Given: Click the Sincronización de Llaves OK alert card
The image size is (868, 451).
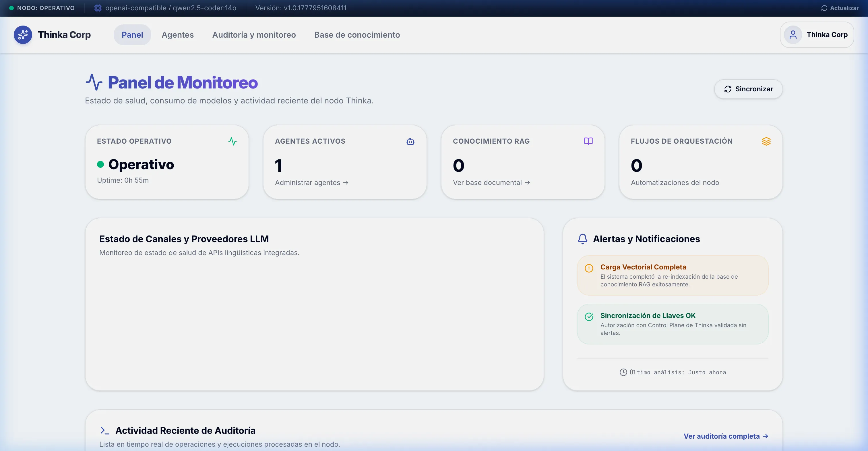Looking at the screenshot, I should pos(673,324).
